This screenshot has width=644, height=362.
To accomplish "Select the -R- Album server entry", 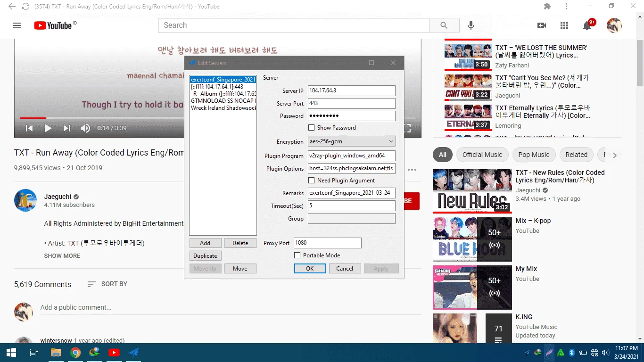I will (223, 94).
